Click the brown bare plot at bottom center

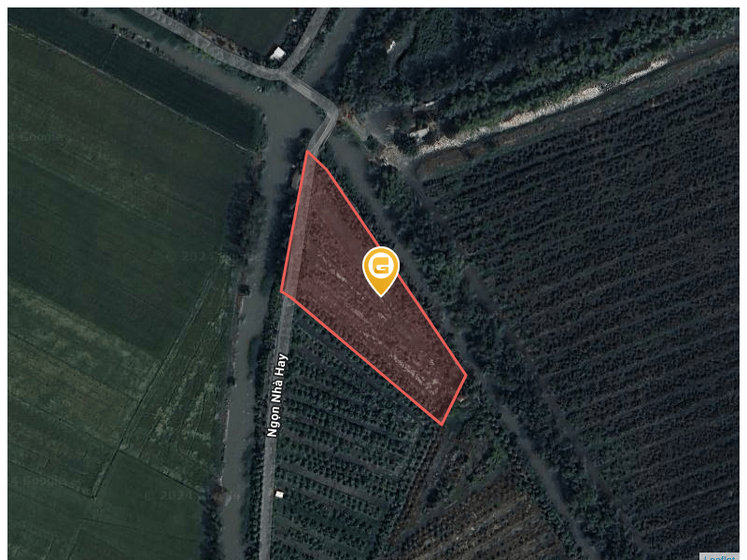pyautogui.click(x=481, y=524)
